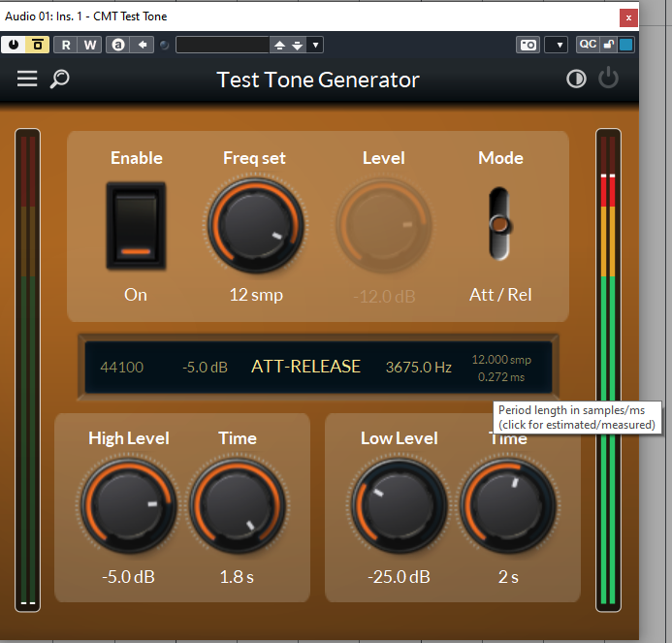This screenshot has height=643, width=672.
Task: Click the blue focus indicator square
Action: [x=625, y=45]
